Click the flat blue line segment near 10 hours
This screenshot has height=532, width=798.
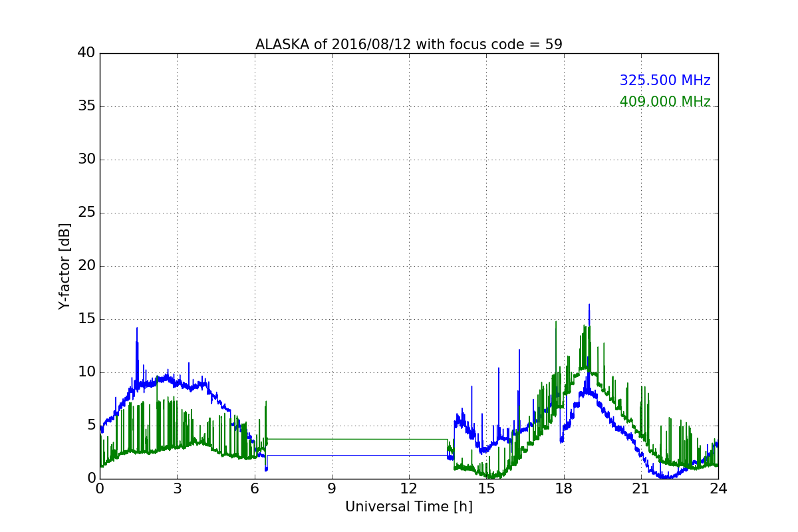click(x=358, y=456)
